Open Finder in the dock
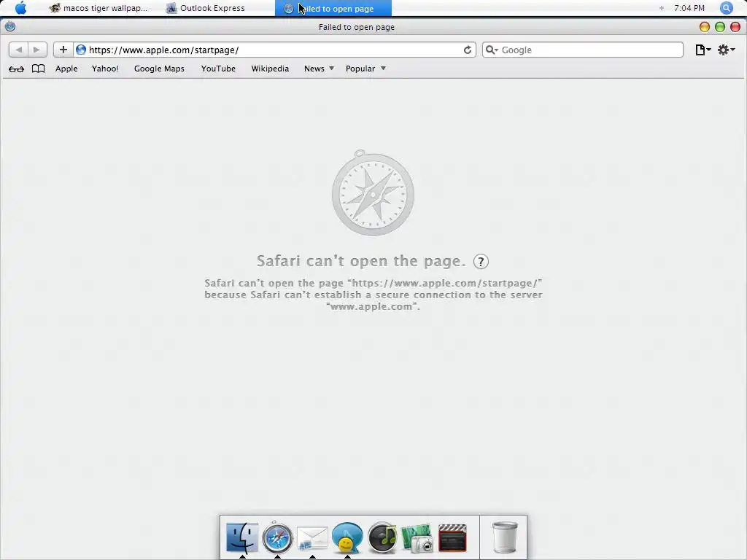This screenshot has height=560, width=747. tap(242, 537)
